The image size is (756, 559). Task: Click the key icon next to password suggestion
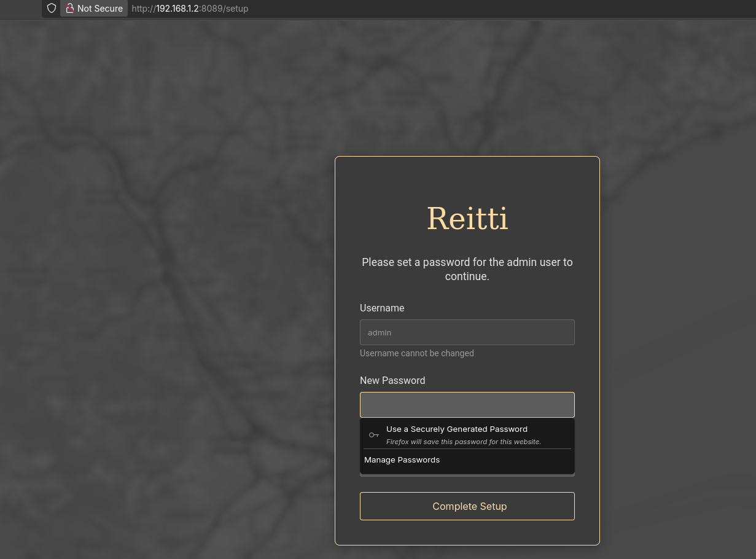tap(373, 434)
